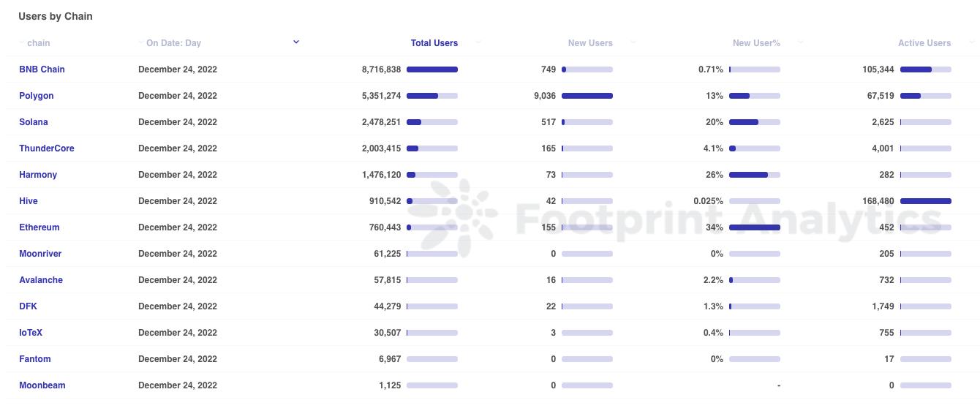Select the total users value 760,443
Screen dimensions: 980x411
tap(385, 227)
